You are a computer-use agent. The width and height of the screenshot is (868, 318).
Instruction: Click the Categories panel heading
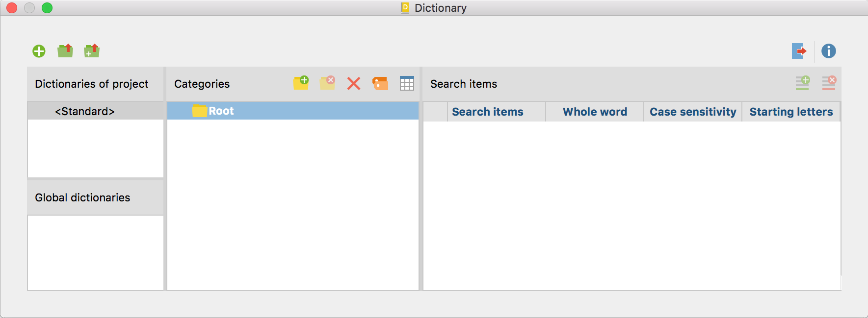[x=202, y=84]
